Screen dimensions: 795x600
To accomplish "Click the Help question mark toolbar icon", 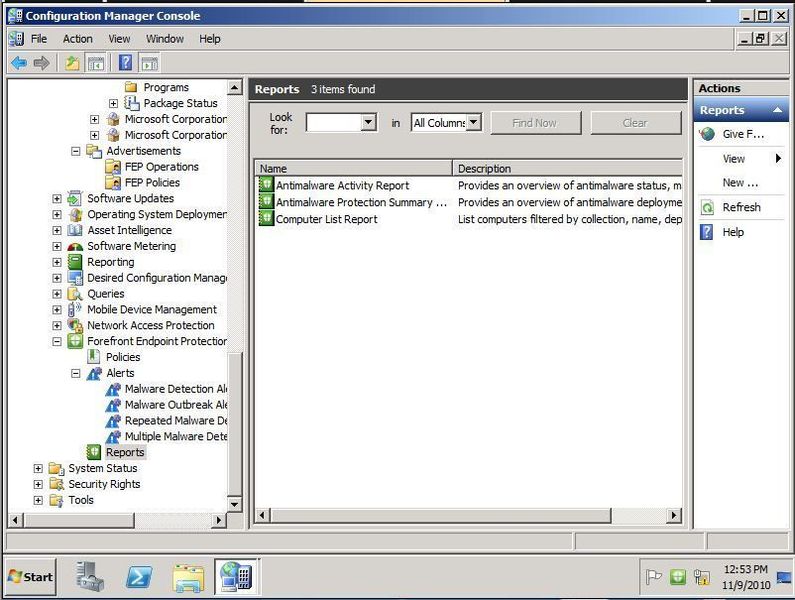I will (x=125, y=63).
